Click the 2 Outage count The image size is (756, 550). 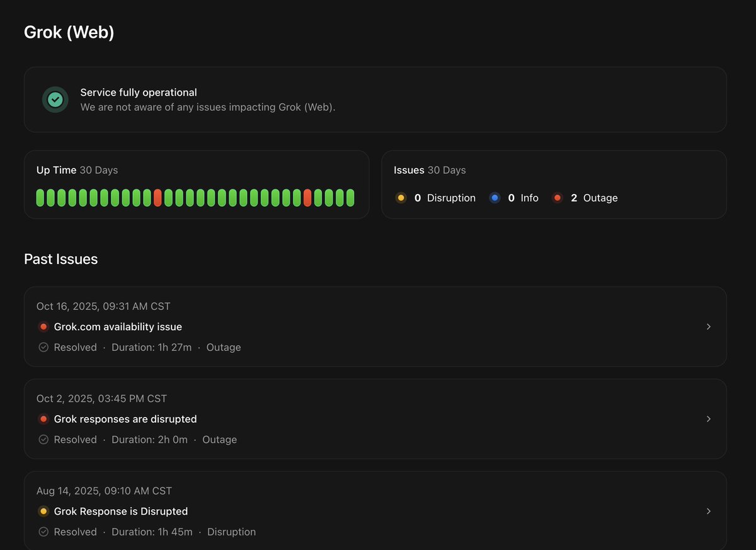594,198
